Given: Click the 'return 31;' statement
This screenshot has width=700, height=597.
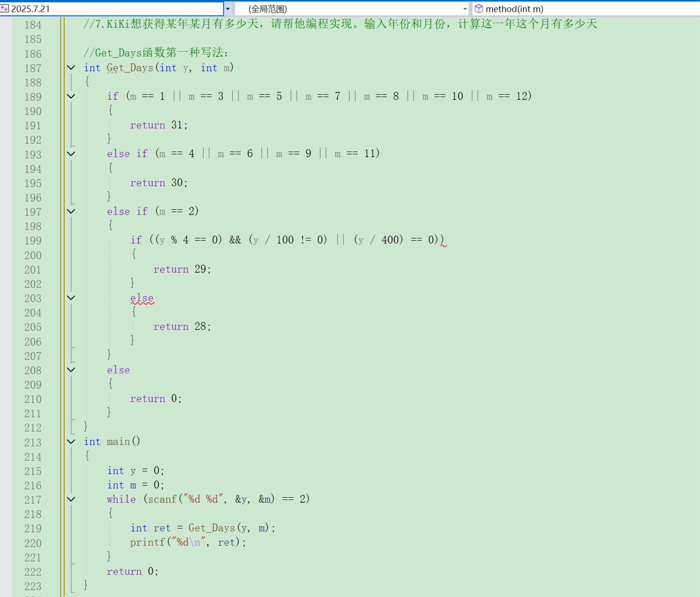Looking at the screenshot, I should coord(159,125).
